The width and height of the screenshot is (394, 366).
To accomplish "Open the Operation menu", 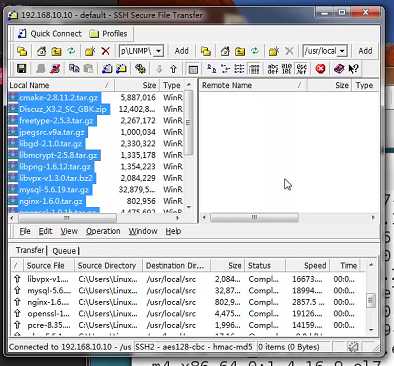I will 103,231.
